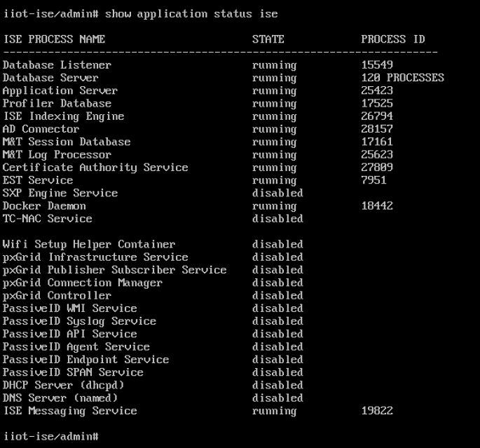Select 'Certificate Authority Service' process name

[x=95, y=168]
